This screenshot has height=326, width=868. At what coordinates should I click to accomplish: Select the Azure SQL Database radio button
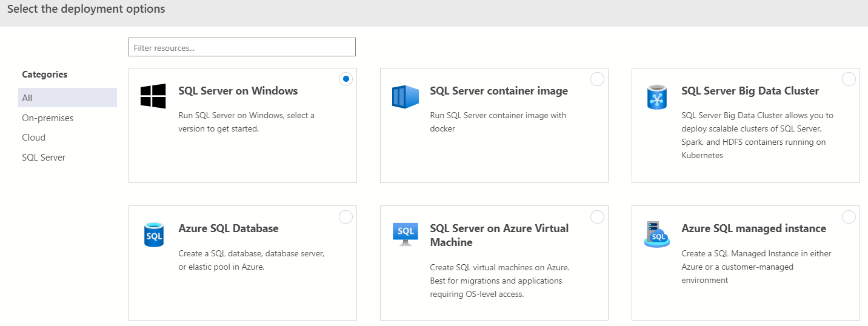pyautogui.click(x=346, y=217)
